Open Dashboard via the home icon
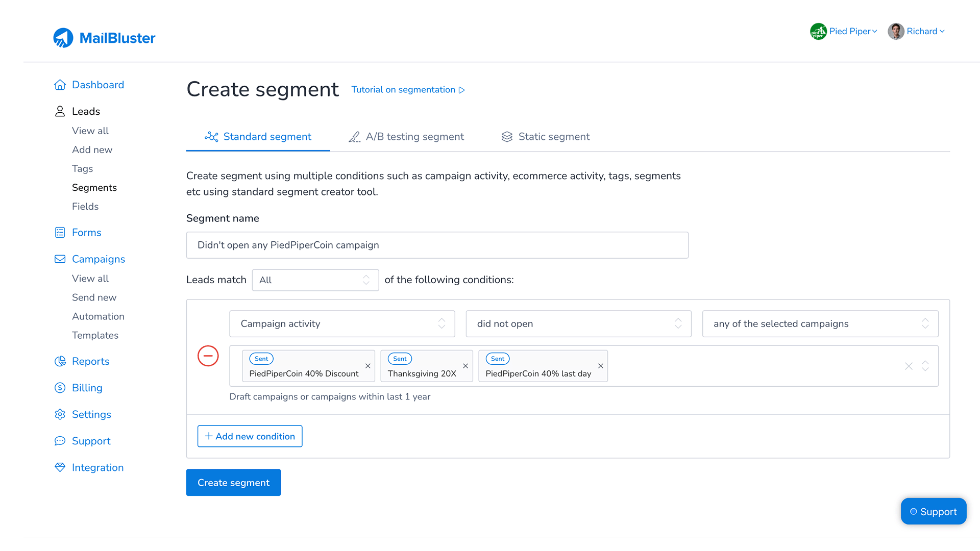This screenshot has width=980, height=551. pos(60,85)
